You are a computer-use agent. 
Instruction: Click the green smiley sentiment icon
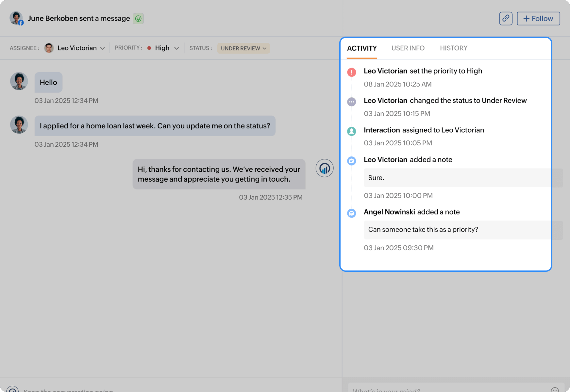tap(138, 19)
